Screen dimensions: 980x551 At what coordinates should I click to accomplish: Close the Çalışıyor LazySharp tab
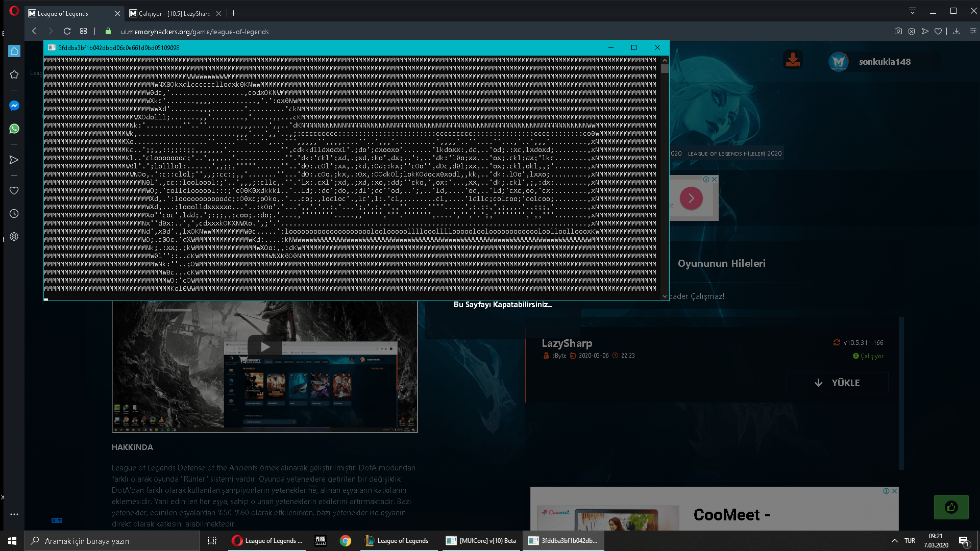click(218, 14)
